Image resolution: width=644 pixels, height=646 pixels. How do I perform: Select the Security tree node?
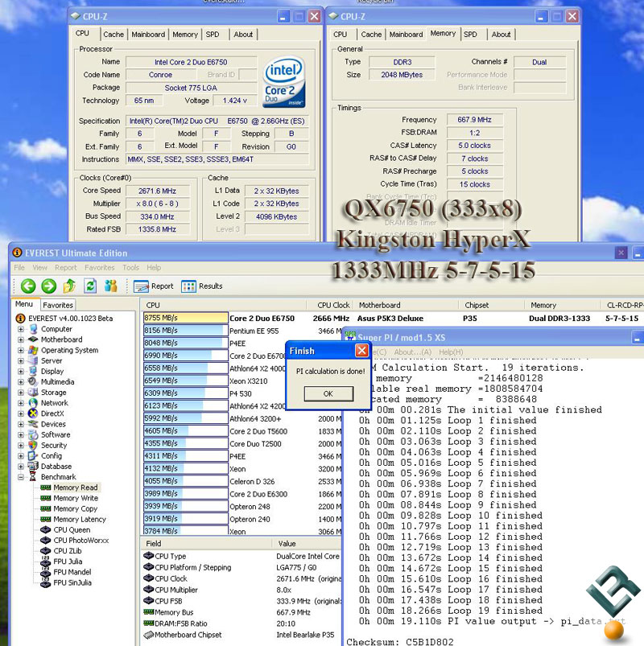pos(54,445)
